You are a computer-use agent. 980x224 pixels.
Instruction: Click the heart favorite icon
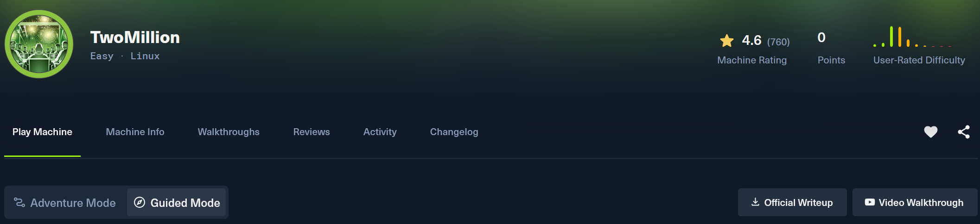(930, 132)
